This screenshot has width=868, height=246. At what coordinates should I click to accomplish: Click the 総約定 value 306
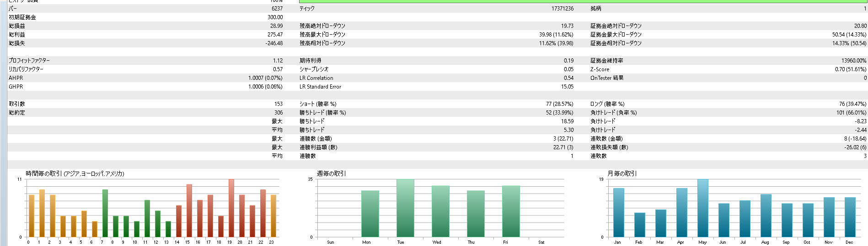pos(278,113)
